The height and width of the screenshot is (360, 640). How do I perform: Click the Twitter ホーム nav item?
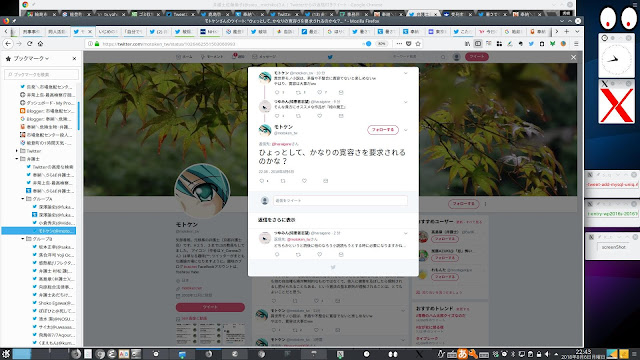tap(184, 57)
